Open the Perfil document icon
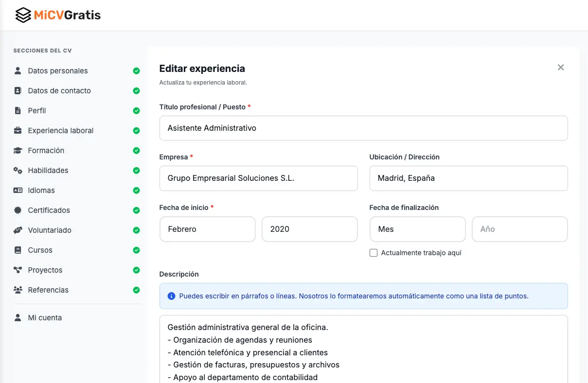The width and height of the screenshot is (588, 383). [x=18, y=110]
